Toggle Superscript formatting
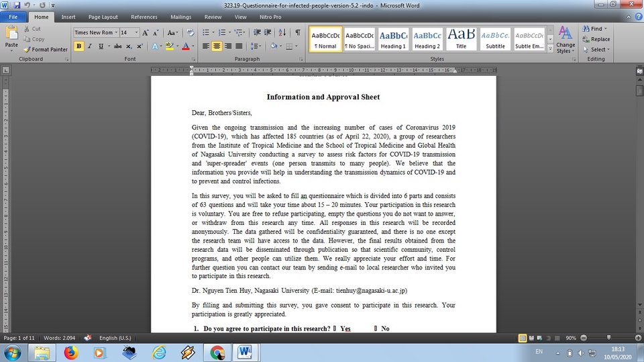 point(140,46)
